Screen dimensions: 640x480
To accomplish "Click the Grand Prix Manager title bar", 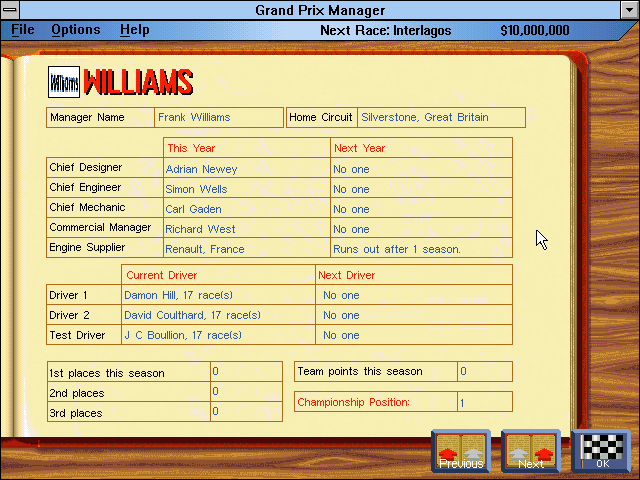I will coord(320,10).
